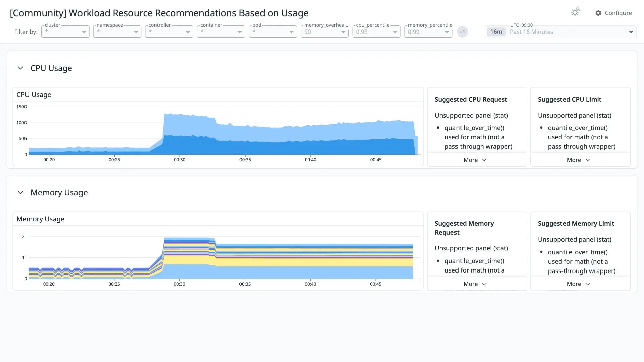Click the Suggested CPU Request title
644x362 pixels.
tap(471, 99)
